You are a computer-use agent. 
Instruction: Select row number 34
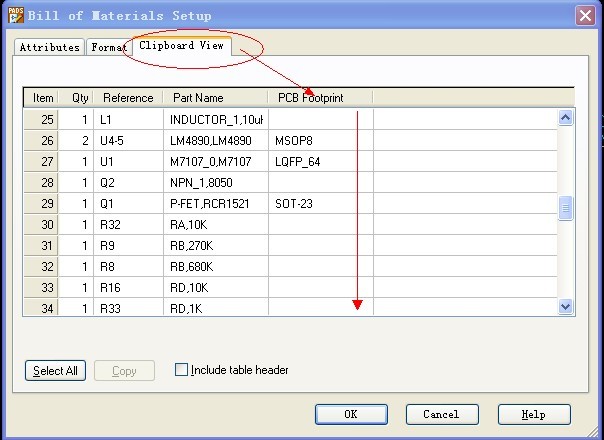[41, 307]
